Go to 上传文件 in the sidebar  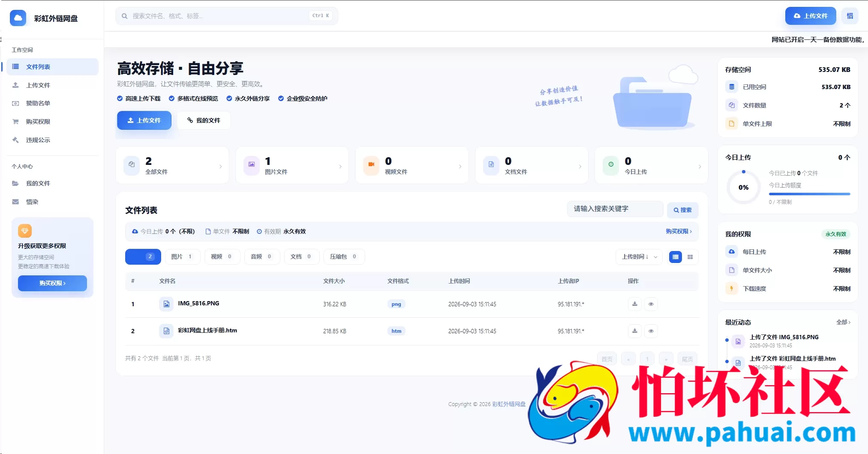pos(52,85)
